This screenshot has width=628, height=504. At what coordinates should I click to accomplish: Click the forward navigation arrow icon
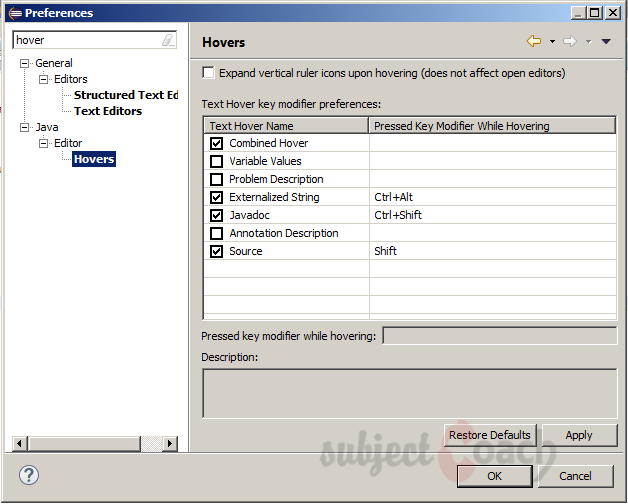[570, 41]
